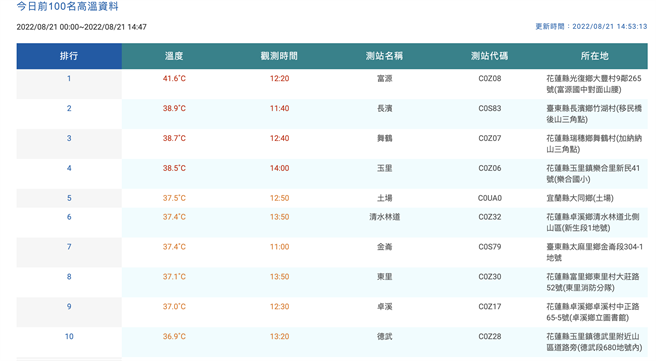Select the 更新時間 2022/08/21 14:53:13 text
This screenshot has height=361, width=656.
coord(591,26)
